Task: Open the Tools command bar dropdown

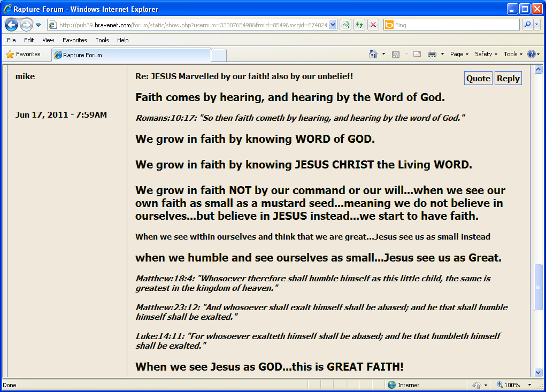Action: click(x=513, y=54)
